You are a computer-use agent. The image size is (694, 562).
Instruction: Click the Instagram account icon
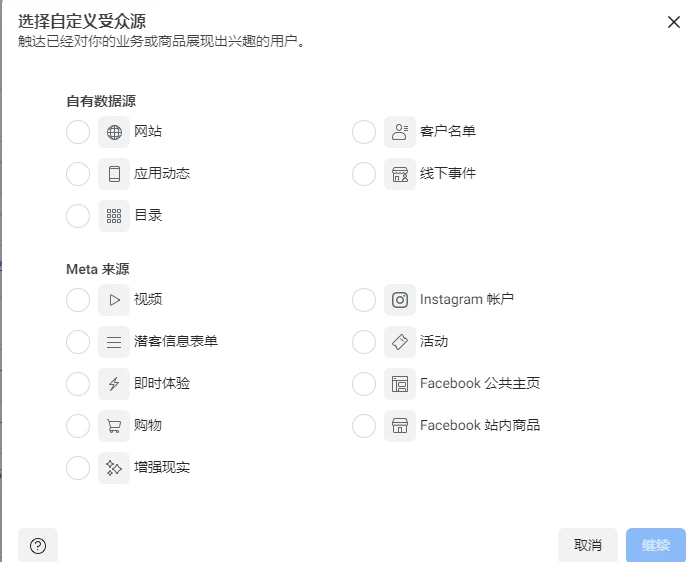click(400, 300)
